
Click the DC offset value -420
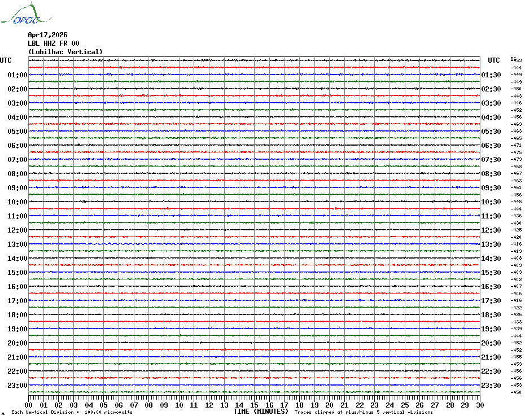point(516,237)
